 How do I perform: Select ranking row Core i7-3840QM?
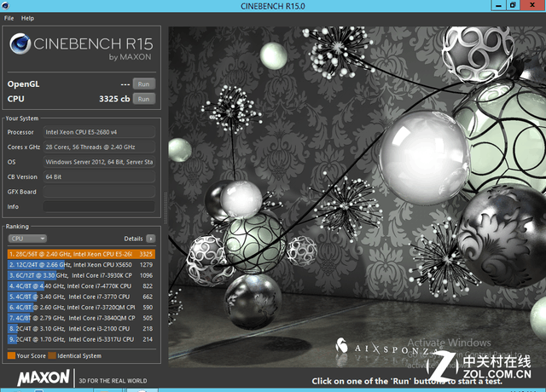click(x=81, y=318)
